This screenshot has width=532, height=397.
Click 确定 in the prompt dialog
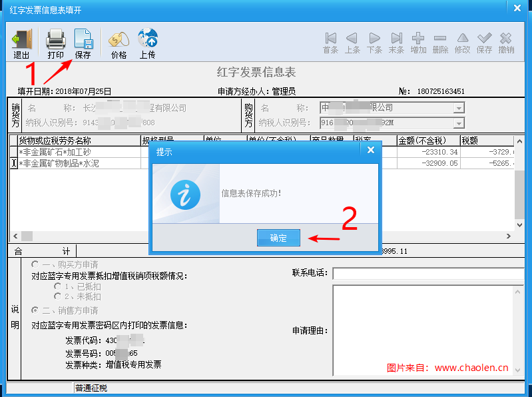278,238
